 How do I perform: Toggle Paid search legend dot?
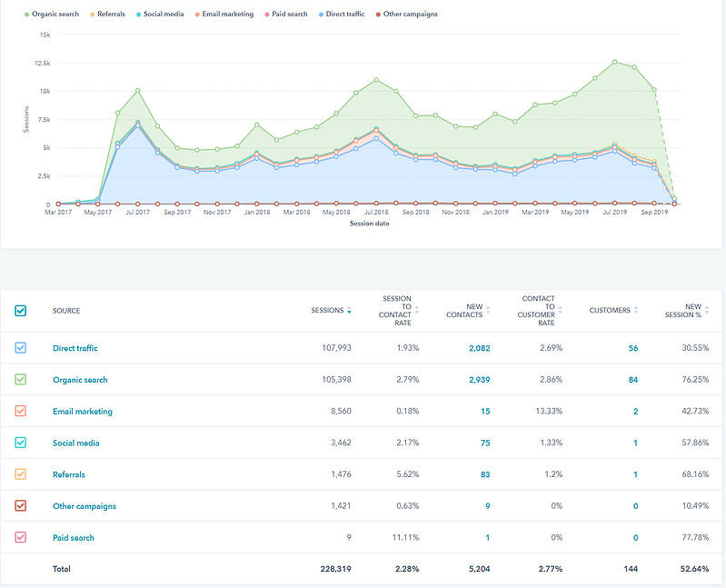(267, 15)
